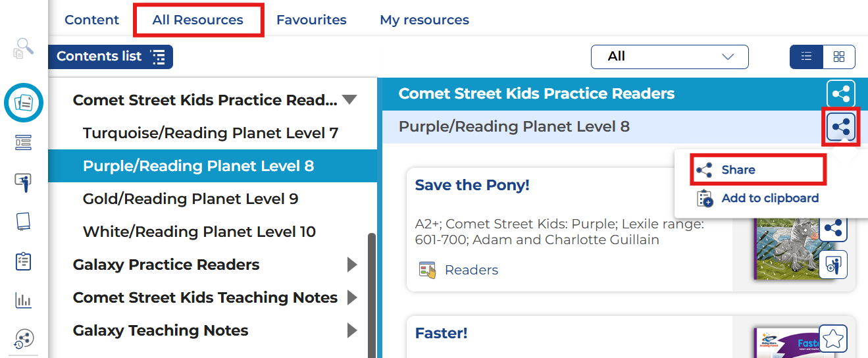868x358 pixels.
Task: Favourite the Faster! resource with star
Action: pyautogui.click(x=832, y=338)
